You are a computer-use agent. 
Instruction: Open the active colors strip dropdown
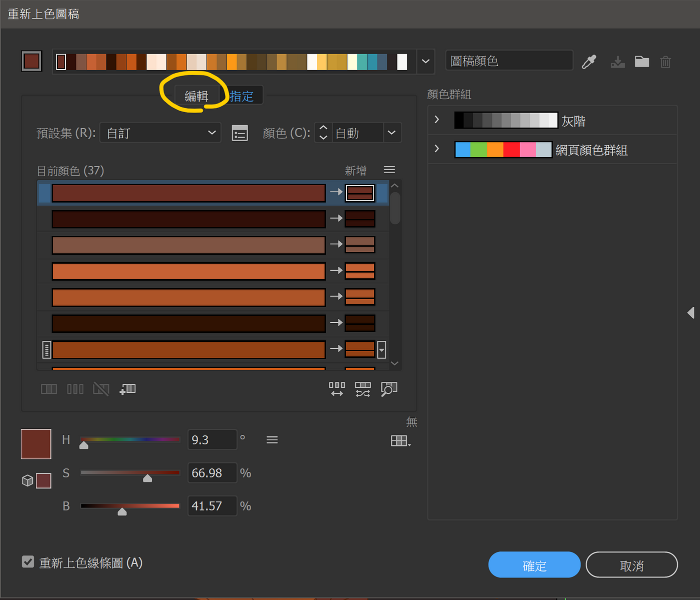[425, 62]
